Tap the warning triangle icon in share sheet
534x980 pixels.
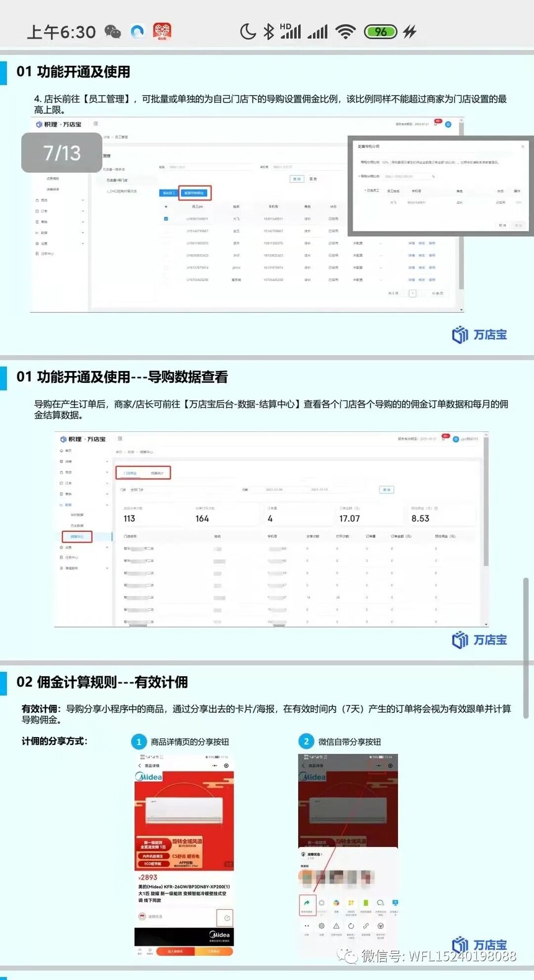pyautogui.click(x=336, y=926)
